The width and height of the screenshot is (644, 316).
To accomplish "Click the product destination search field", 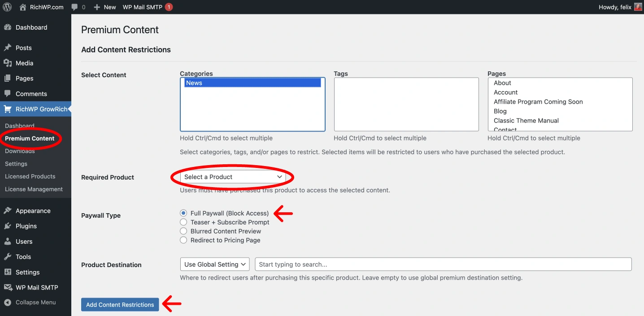I will (443, 264).
